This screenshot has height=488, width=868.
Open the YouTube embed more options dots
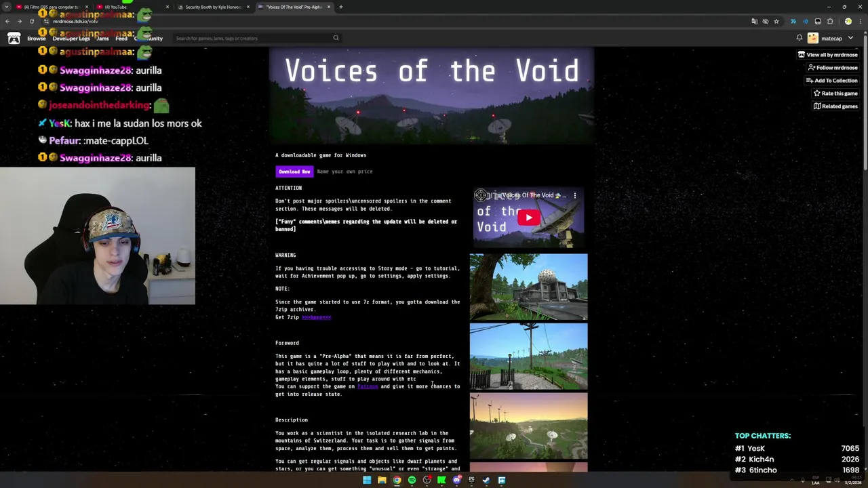[574, 195]
